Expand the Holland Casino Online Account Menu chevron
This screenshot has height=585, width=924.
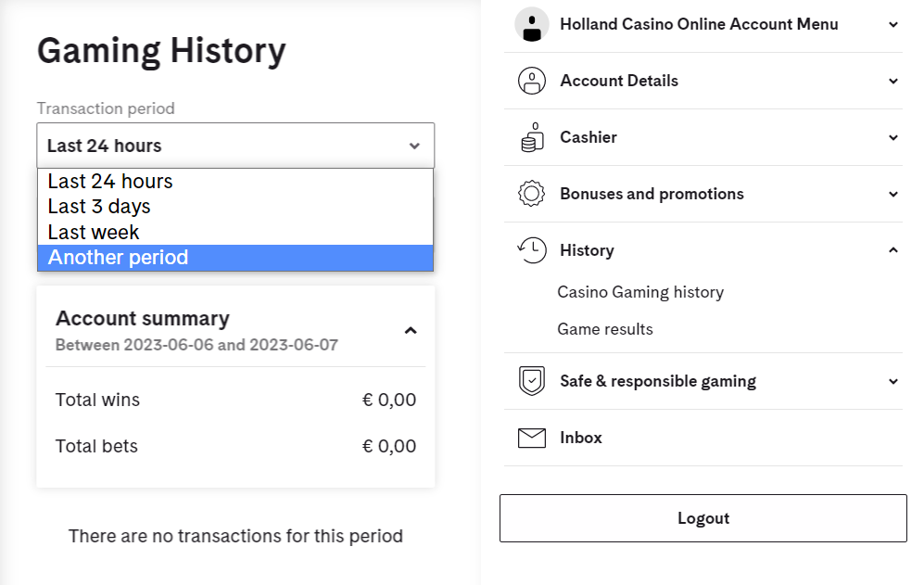point(893,25)
